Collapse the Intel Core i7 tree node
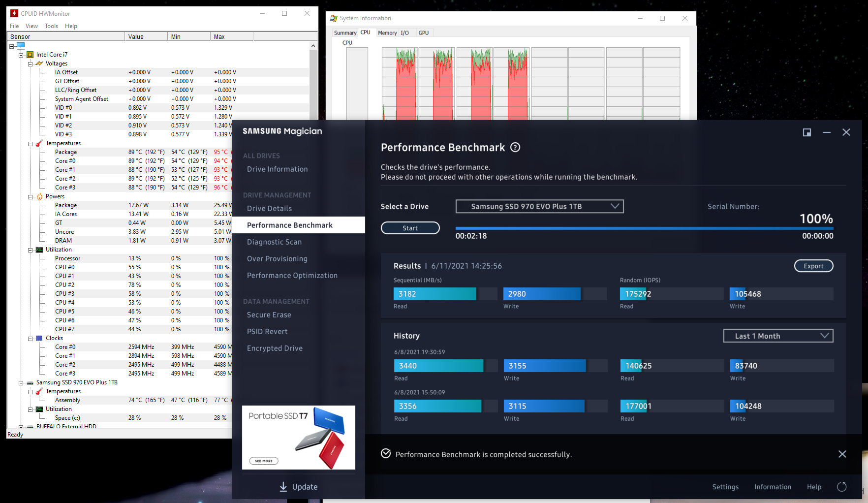 coord(21,55)
